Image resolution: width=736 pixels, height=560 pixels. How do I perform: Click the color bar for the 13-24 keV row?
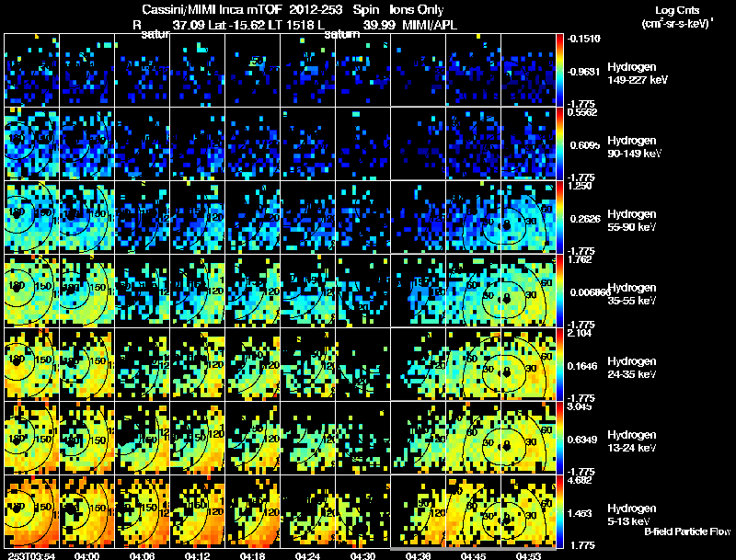click(560, 438)
